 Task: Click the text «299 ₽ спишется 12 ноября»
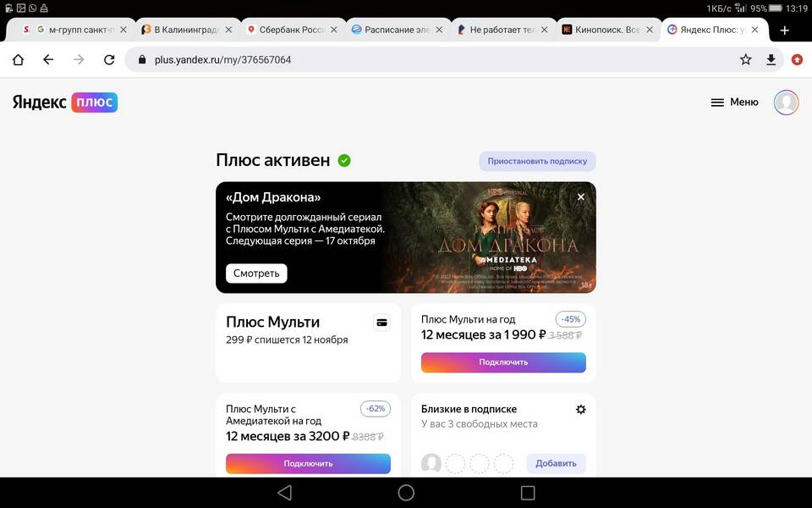tap(287, 340)
